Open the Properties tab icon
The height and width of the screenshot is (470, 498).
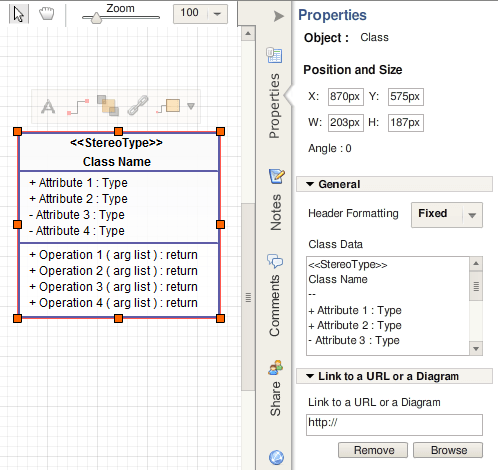[274, 55]
